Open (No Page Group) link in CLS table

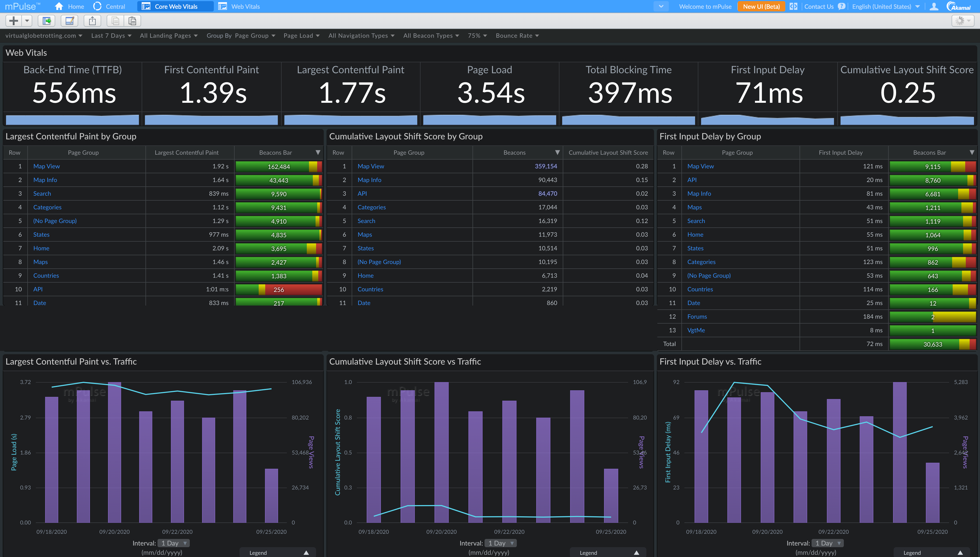tap(379, 262)
